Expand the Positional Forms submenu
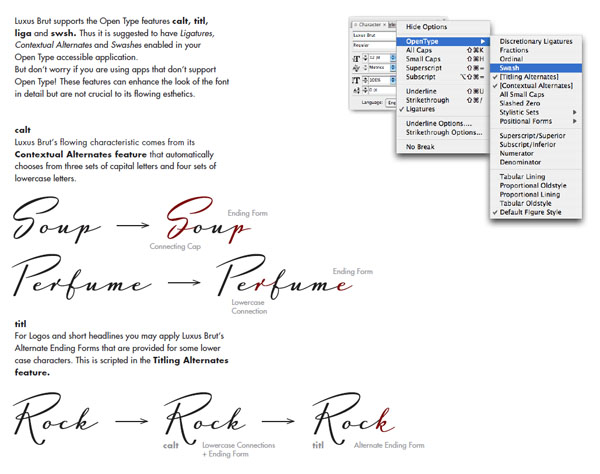The width and height of the screenshot is (600, 474). pos(536,121)
